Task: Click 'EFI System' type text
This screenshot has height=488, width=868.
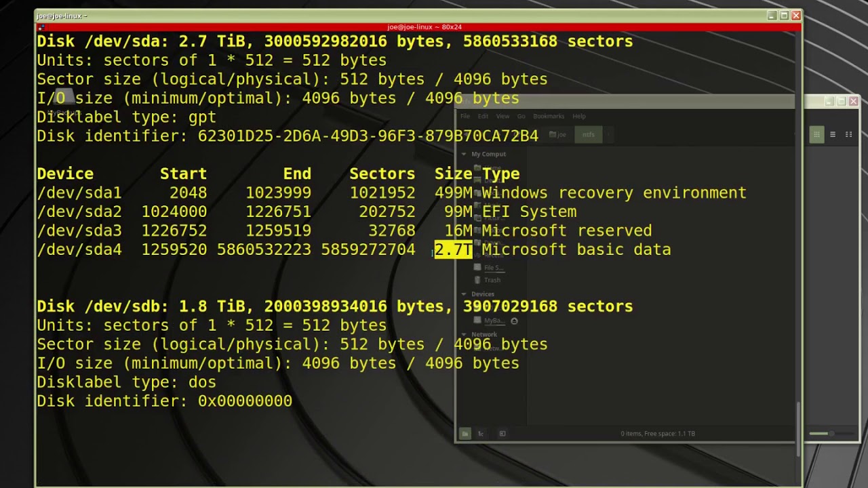Action: coord(529,212)
